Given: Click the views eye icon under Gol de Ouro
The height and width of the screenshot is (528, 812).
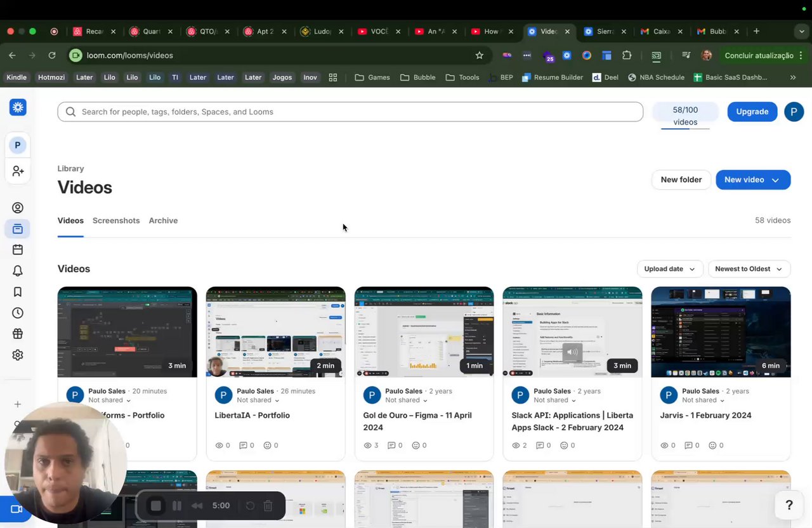Looking at the screenshot, I should click(367, 445).
